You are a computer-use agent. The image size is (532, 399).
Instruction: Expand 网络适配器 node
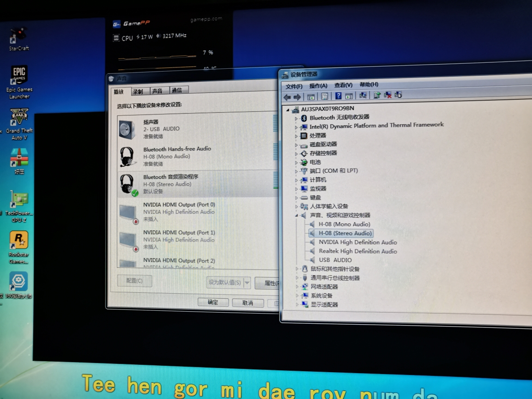(x=297, y=287)
